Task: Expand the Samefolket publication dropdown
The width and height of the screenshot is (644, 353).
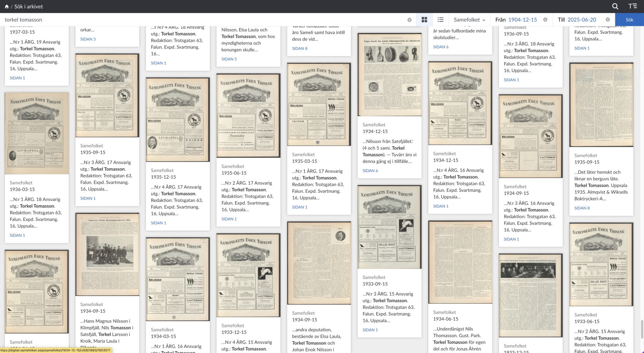Action: click(469, 20)
